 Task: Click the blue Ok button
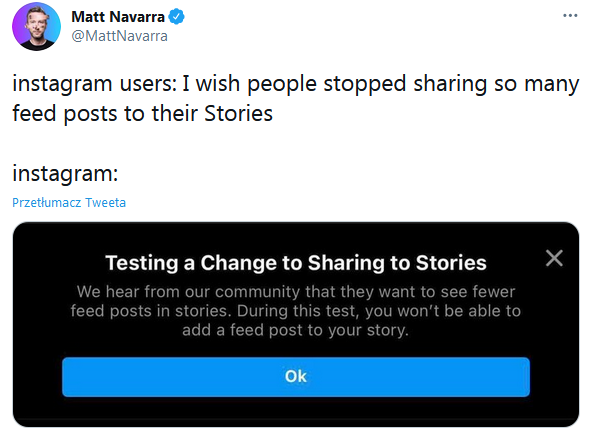click(296, 377)
